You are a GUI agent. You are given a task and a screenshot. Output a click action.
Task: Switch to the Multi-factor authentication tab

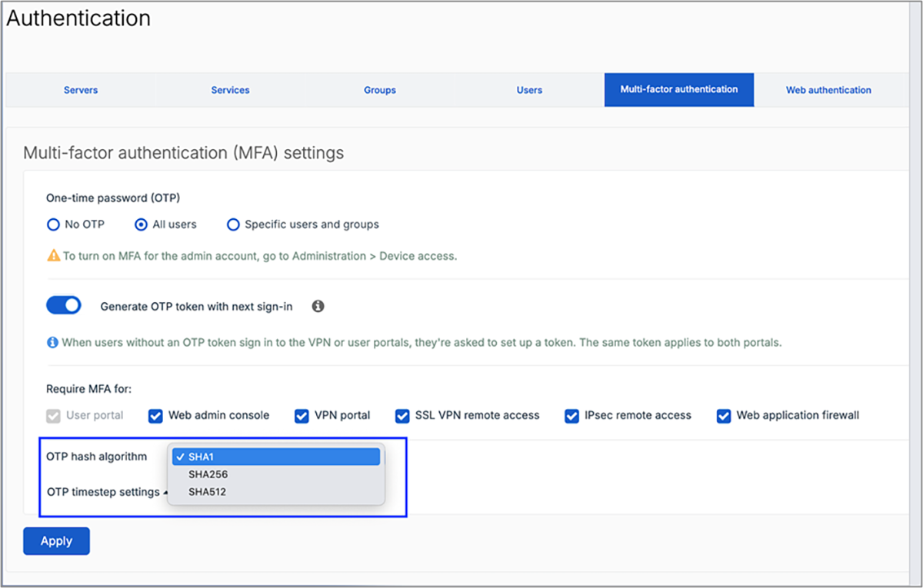coord(678,90)
